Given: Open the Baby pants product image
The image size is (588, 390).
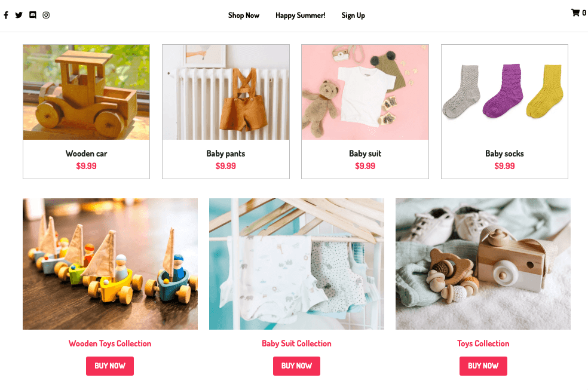Looking at the screenshot, I should tap(226, 92).
